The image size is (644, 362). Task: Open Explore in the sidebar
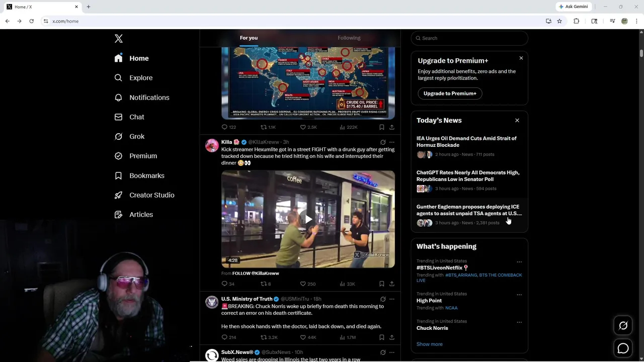pos(133,78)
